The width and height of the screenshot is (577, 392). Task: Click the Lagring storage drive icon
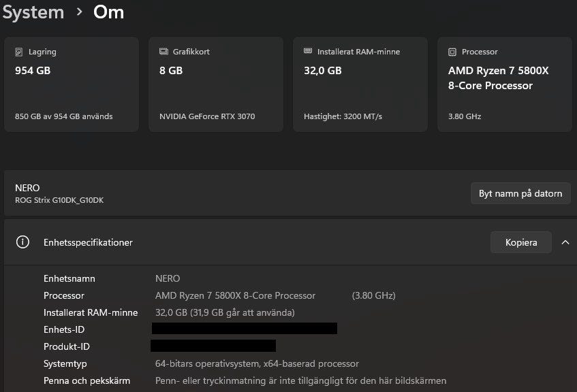pyautogui.click(x=19, y=52)
